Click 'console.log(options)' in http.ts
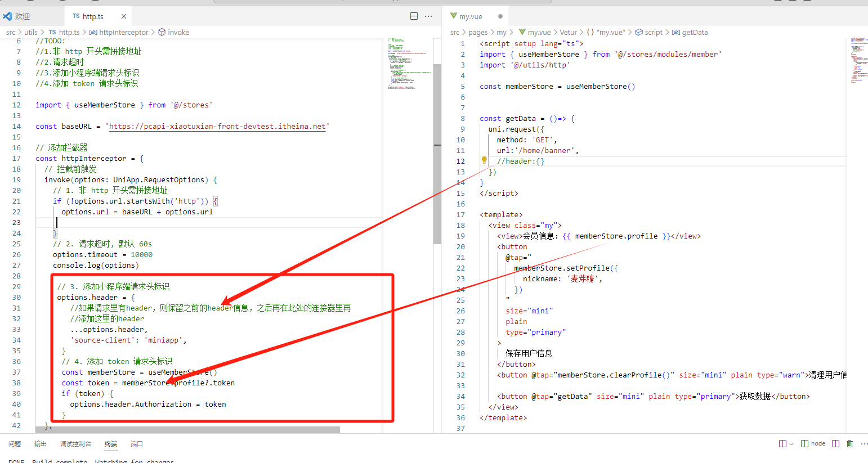 coord(96,265)
